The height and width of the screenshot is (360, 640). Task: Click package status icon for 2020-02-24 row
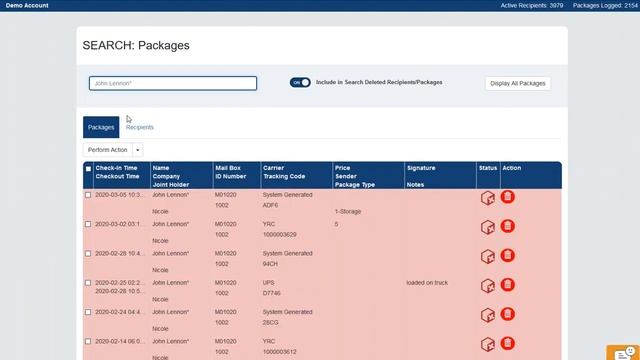click(488, 316)
